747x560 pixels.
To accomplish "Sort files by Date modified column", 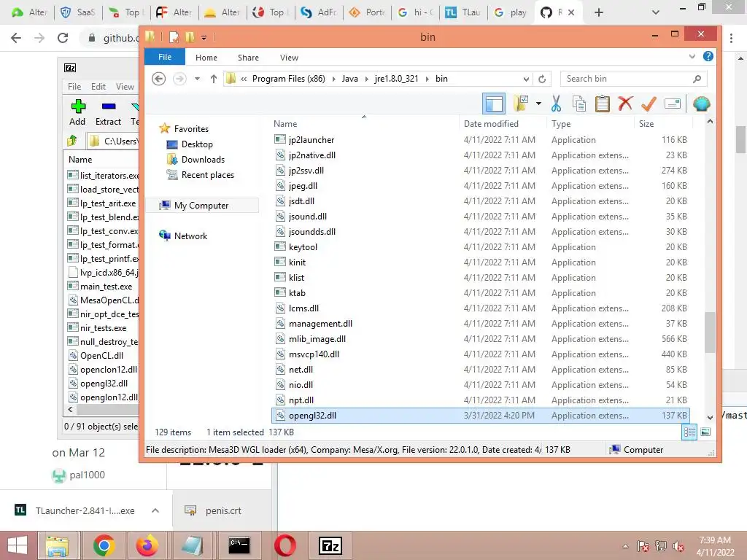I will point(491,124).
